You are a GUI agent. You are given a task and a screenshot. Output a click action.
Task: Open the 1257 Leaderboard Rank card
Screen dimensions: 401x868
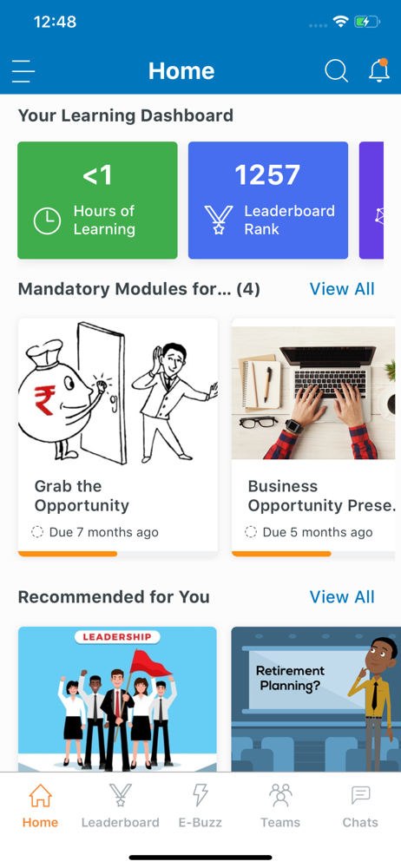point(268,201)
